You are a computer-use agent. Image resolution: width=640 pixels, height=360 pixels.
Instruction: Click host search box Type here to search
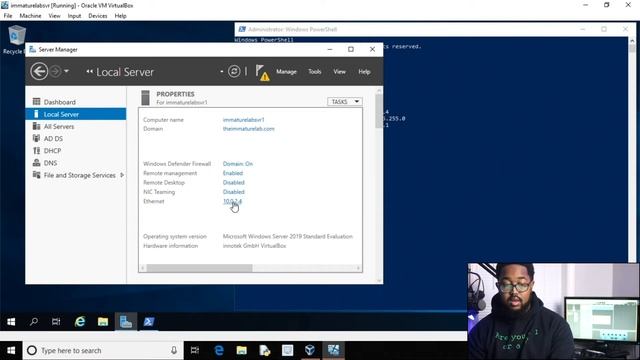(103, 350)
